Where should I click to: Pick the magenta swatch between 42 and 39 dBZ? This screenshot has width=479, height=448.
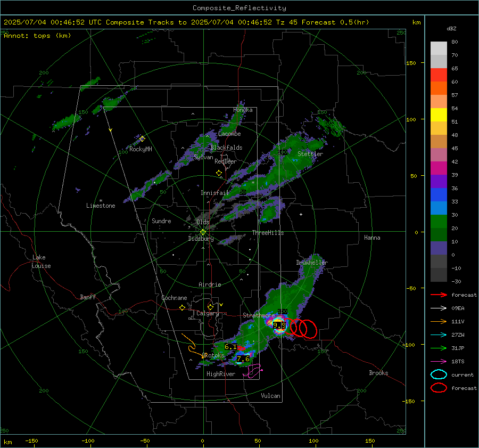(x=439, y=168)
